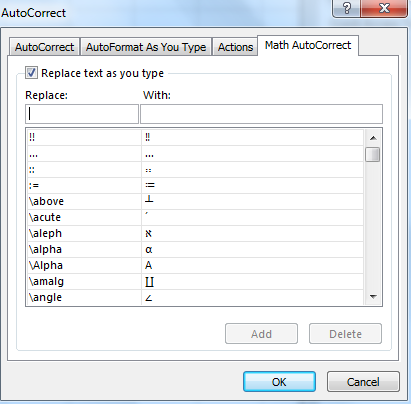This screenshot has height=404, width=411.
Task: Select the \aleph row
Action: 195,233
